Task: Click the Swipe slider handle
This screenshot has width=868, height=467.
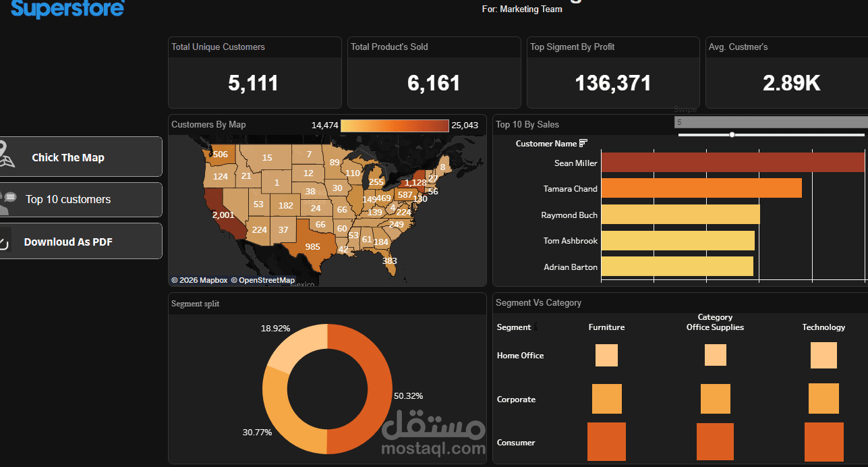Action: 732,134
